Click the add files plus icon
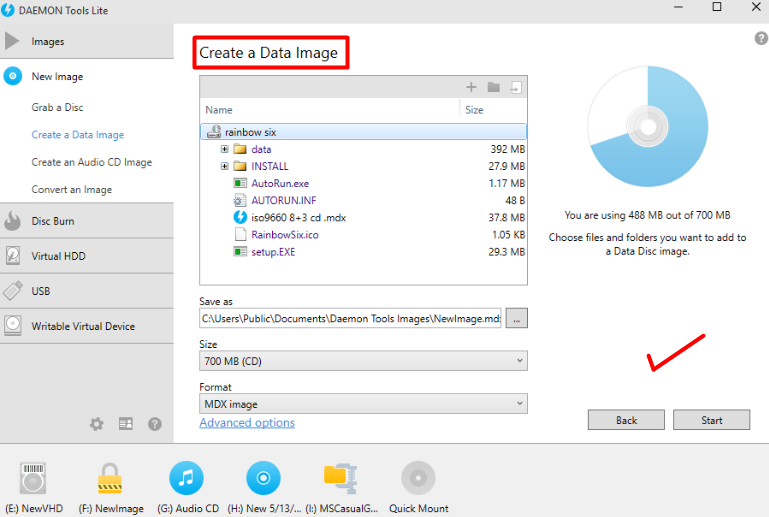 [x=471, y=87]
